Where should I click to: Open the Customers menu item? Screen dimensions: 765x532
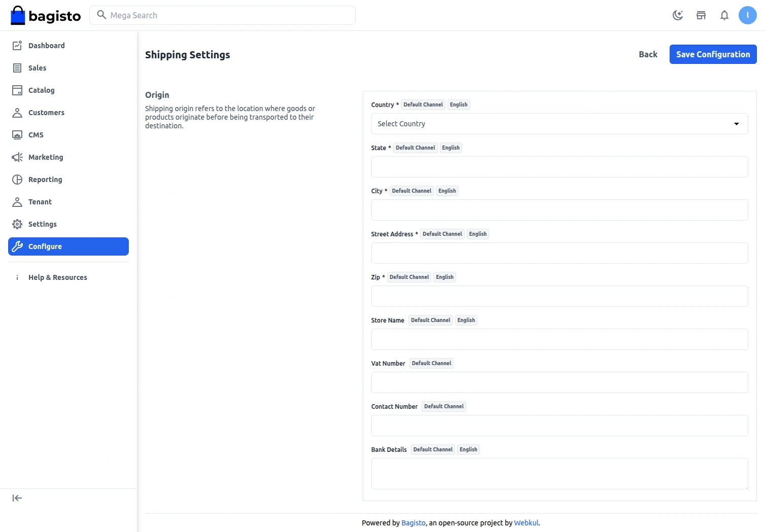[68, 113]
